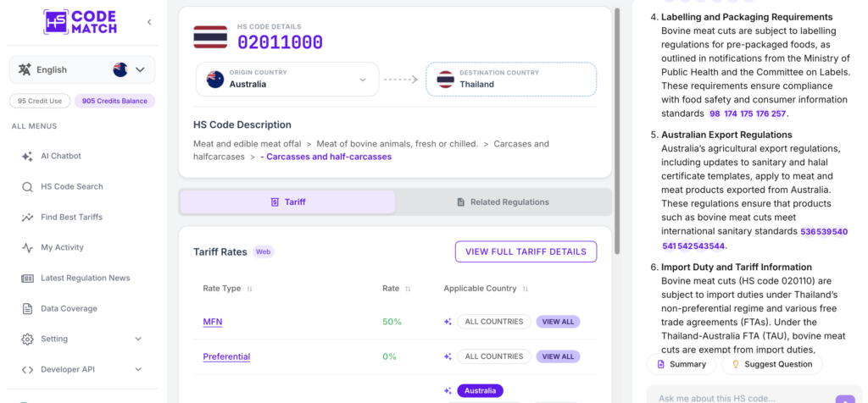868x403 pixels.
Task: Open the AI Chatbot menu item
Action: point(61,156)
